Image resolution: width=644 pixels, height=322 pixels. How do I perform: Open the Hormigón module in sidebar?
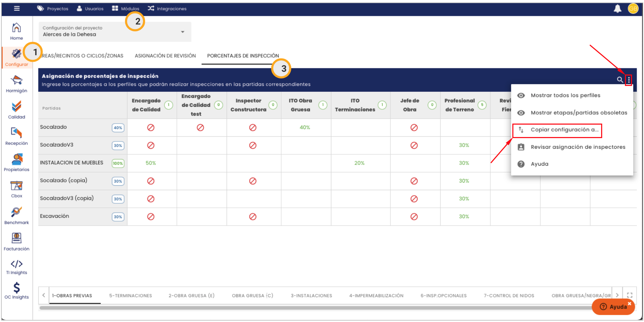16,84
